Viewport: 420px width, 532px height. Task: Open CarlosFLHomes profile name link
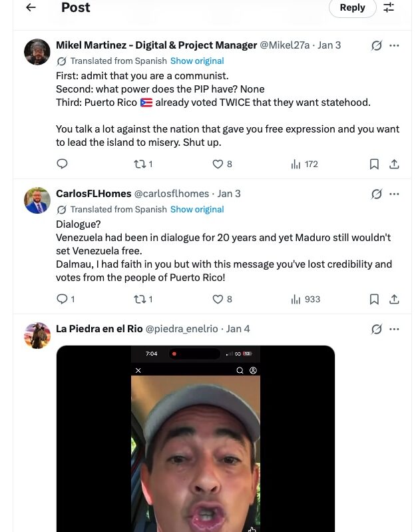coord(93,194)
